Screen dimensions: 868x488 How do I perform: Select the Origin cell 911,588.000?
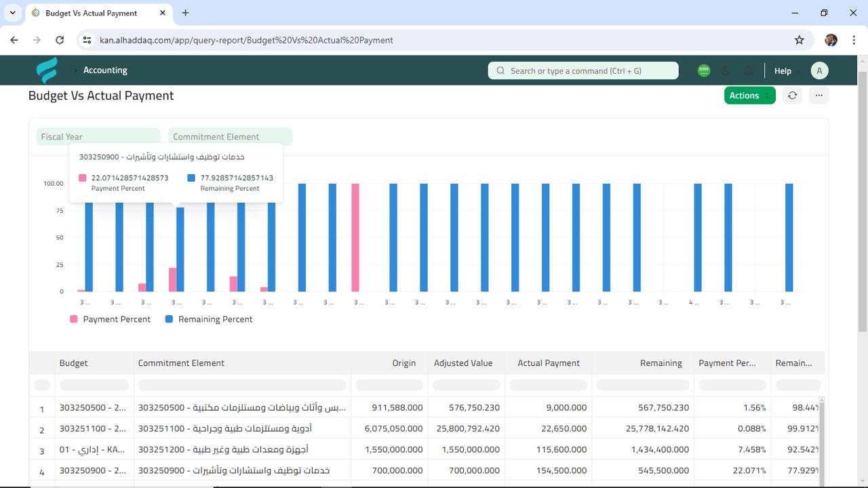(x=389, y=408)
